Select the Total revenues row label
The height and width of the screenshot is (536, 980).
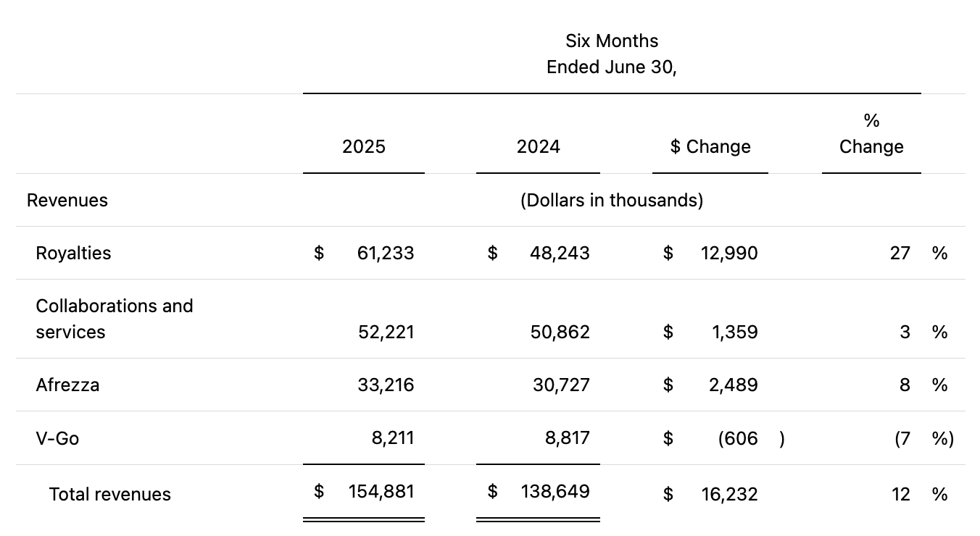110,494
